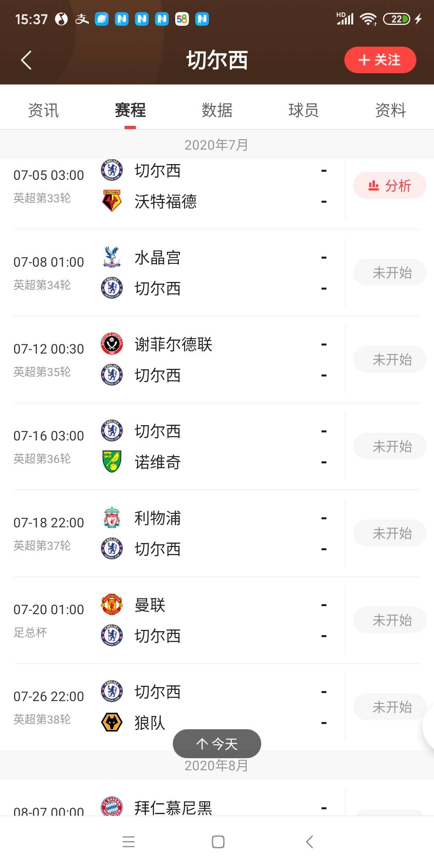This screenshot has height=868, width=434.
Task: Select the 球员 tab
Action: pyautogui.click(x=303, y=110)
